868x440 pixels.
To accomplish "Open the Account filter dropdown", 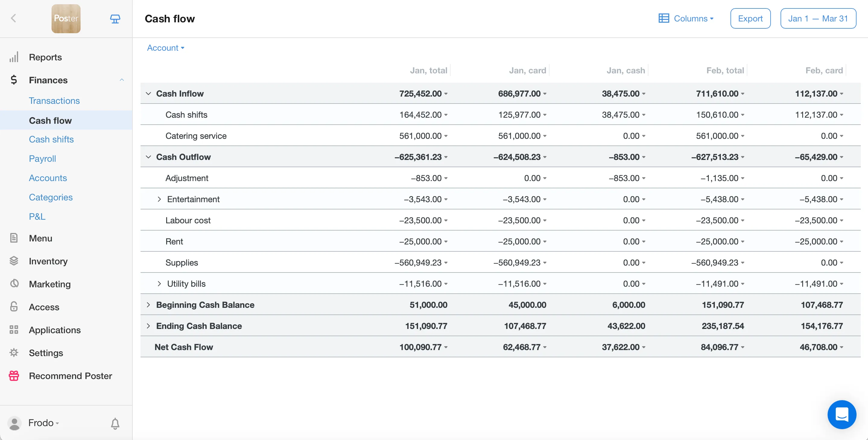I will 166,48.
